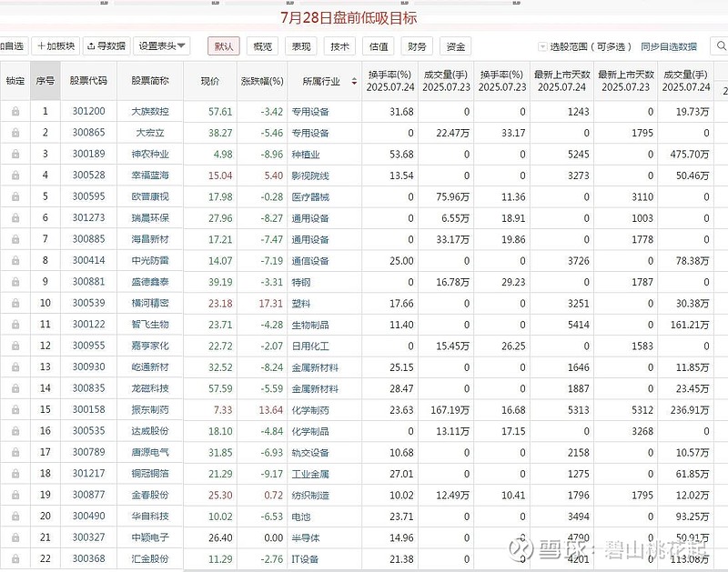Toggle lock icon for row 12 嘉亨家化

15,346
